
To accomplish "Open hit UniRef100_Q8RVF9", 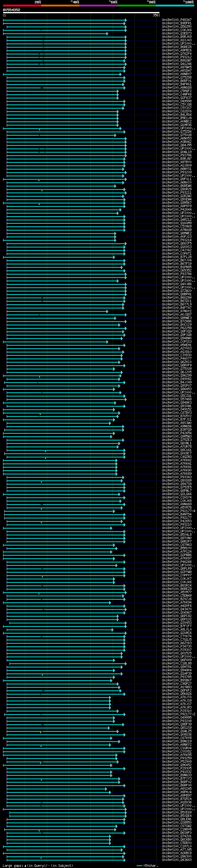I will point(177,365).
